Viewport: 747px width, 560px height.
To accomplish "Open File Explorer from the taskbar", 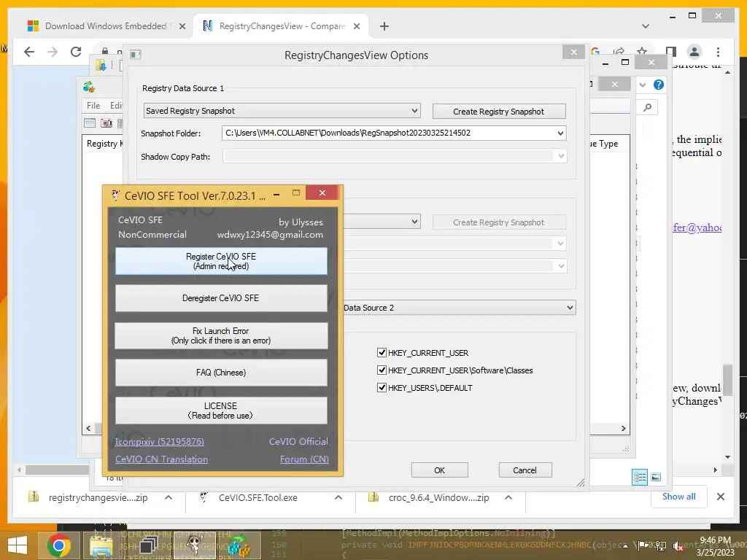I will (x=101, y=546).
